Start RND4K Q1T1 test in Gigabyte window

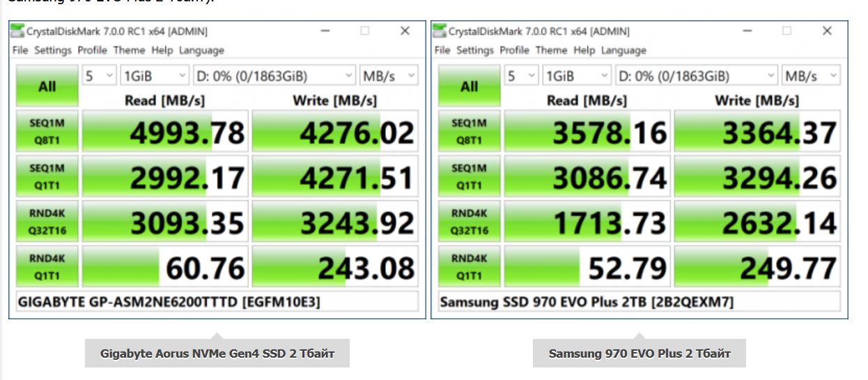click(x=47, y=267)
